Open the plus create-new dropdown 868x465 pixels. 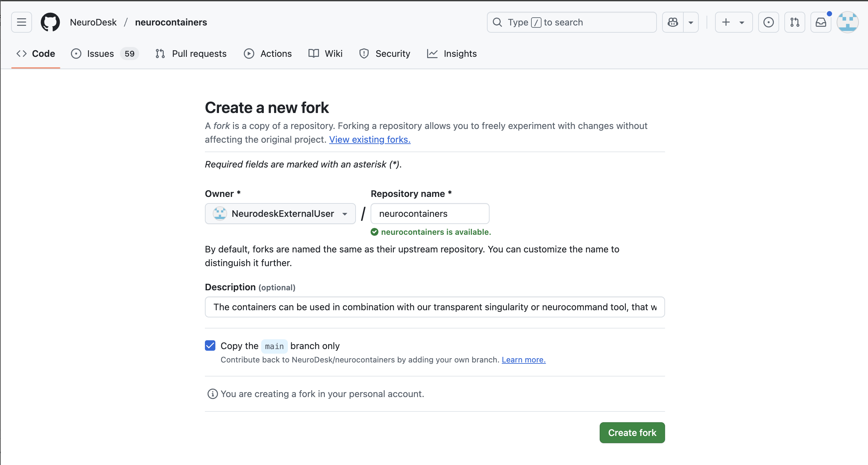(x=733, y=22)
